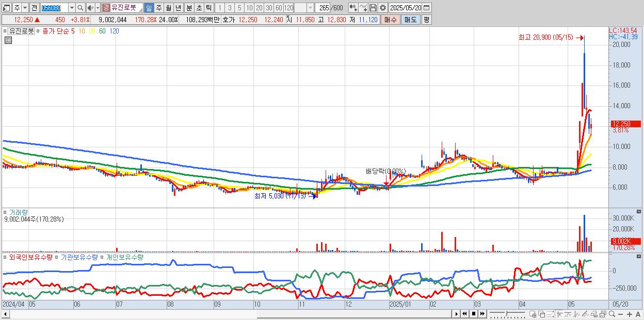
Task: Click the 기관보유수량 legend marker
Action: (58, 257)
